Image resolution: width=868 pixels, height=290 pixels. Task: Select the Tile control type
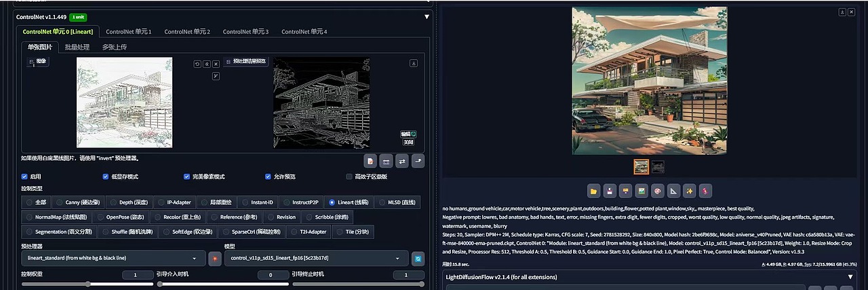click(353, 232)
